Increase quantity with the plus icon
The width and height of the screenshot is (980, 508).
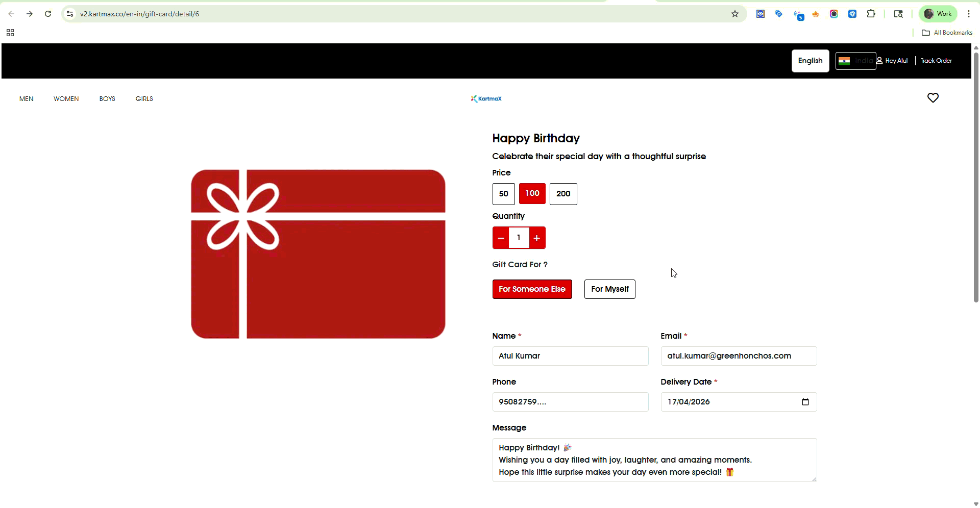click(x=536, y=238)
